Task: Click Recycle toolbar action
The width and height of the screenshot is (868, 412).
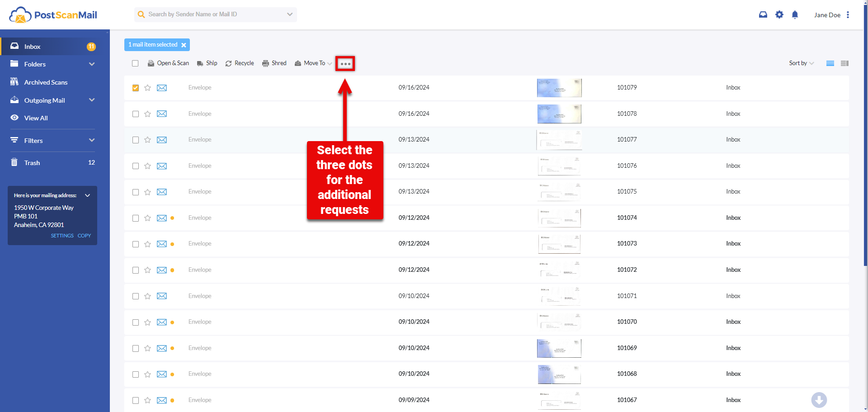Action: point(240,63)
